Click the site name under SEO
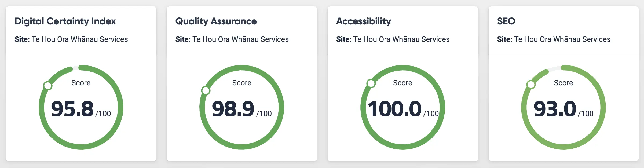 [562, 39]
